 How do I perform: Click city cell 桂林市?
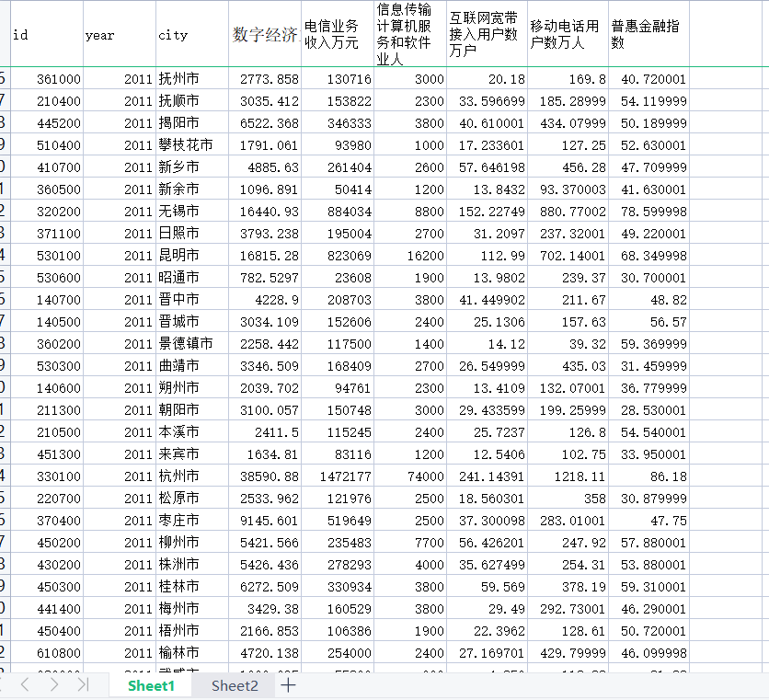coord(192,586)
